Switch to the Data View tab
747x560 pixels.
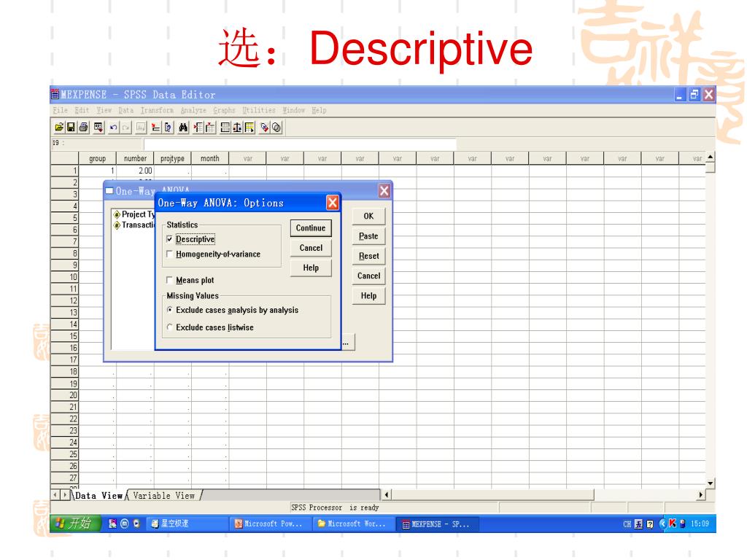[99, 496]
